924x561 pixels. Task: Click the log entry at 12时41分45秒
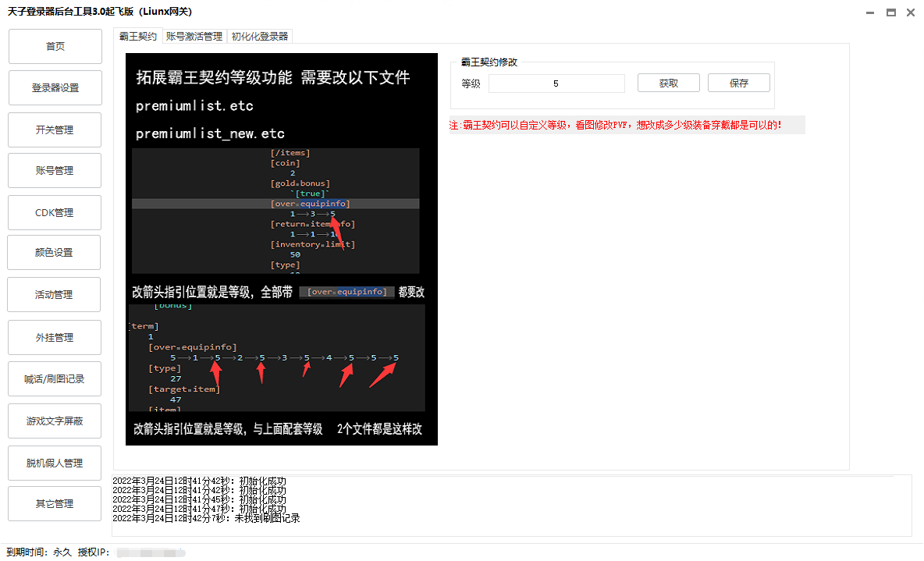[x=199, y=499]
